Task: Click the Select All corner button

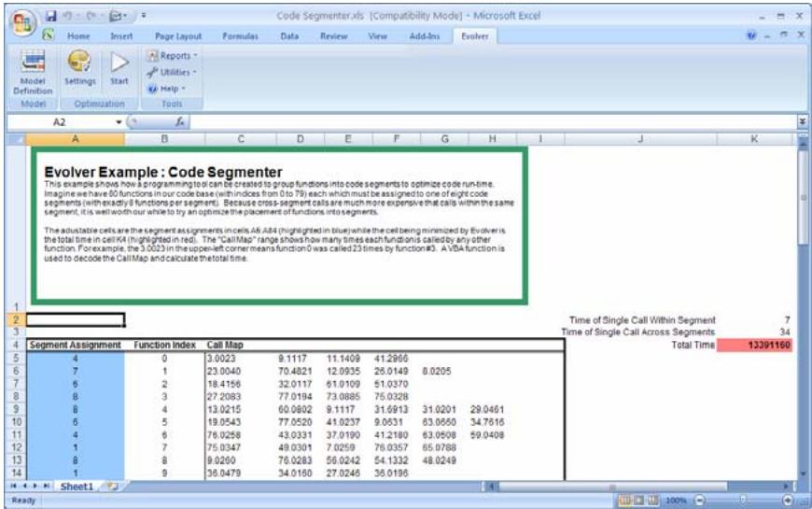Action: [x=16, y=139]
